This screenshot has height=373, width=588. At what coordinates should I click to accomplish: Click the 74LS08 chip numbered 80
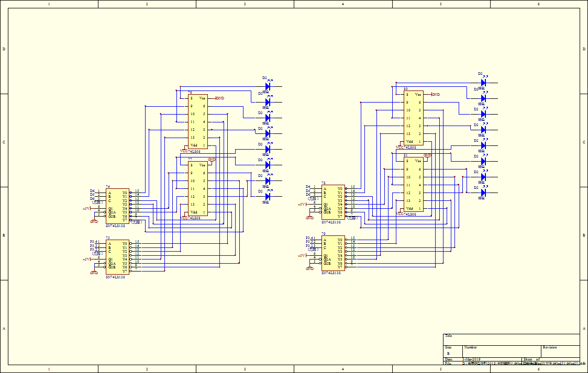pyautogui.click(x=413, y=118)
